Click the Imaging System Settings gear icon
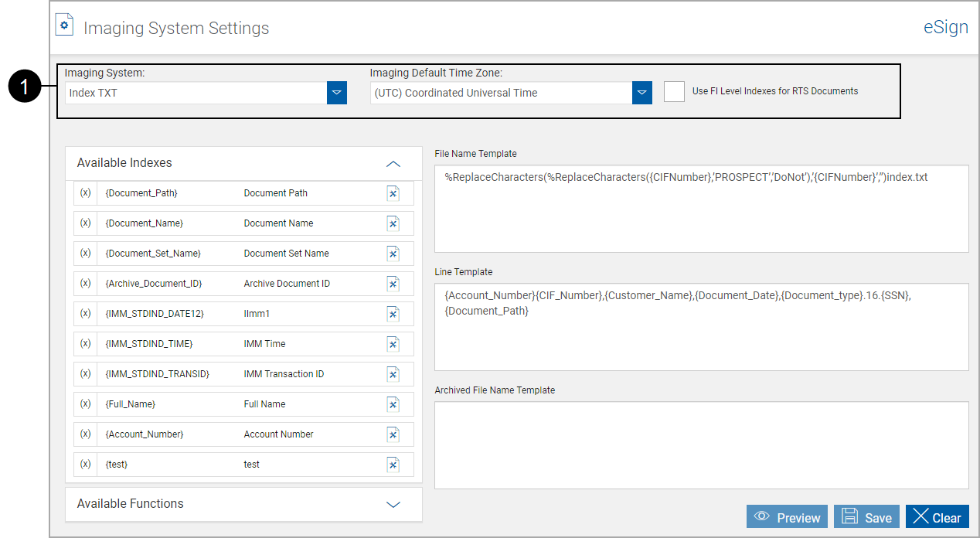 [x=64, y=24]
